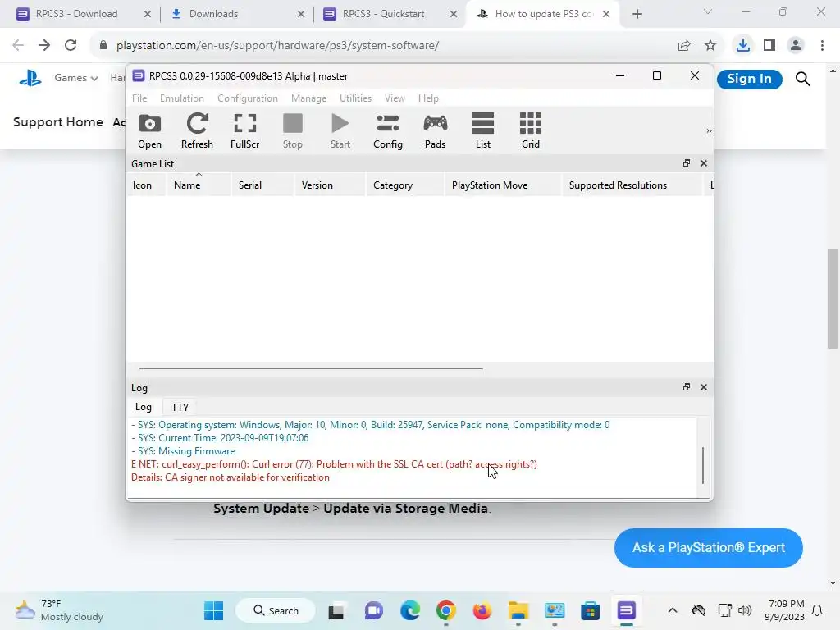Screen dimensions: 840x630
Task: Close the Game List panel
Action: click(x=703, y=163)
